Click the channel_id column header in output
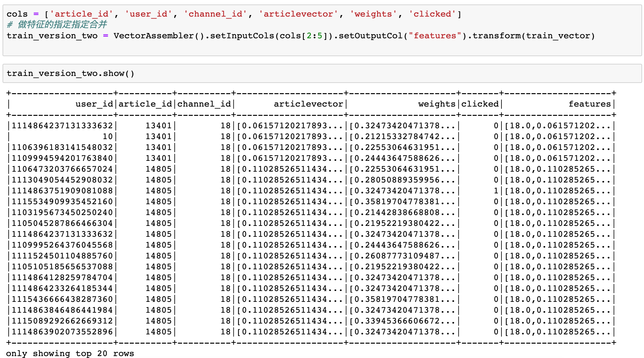The width and height of the screenshot is (644, 358). (x=204, y=104)
